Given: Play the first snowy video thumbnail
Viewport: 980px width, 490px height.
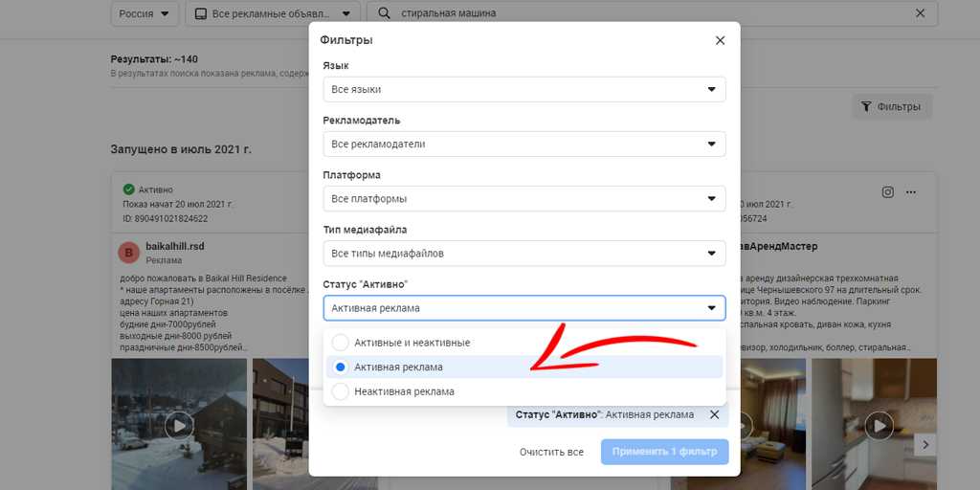Looking at the screenshot, I should 178,424.
